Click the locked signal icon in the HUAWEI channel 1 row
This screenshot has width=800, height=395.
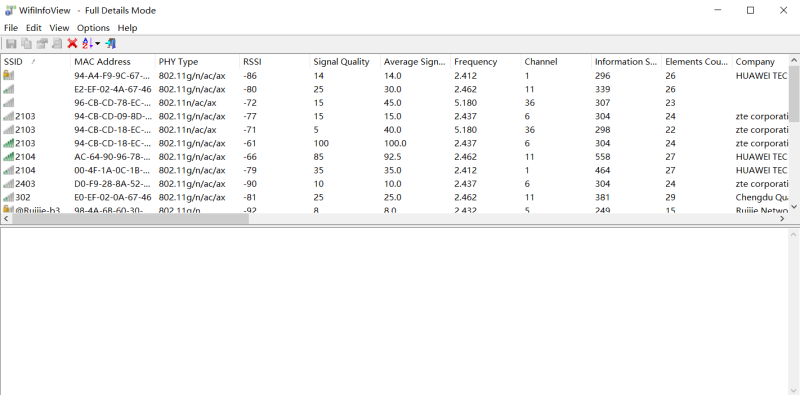(8, 75)
